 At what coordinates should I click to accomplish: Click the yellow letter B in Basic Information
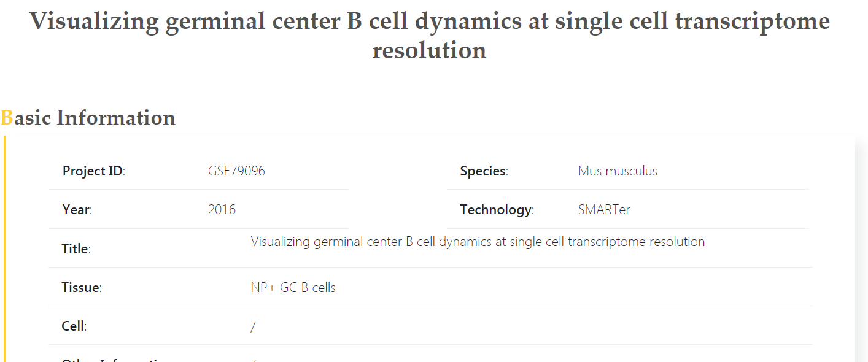[7, 117]
